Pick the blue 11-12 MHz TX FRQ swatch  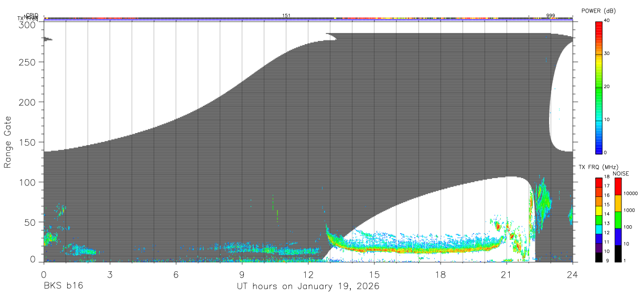point(599,239)
